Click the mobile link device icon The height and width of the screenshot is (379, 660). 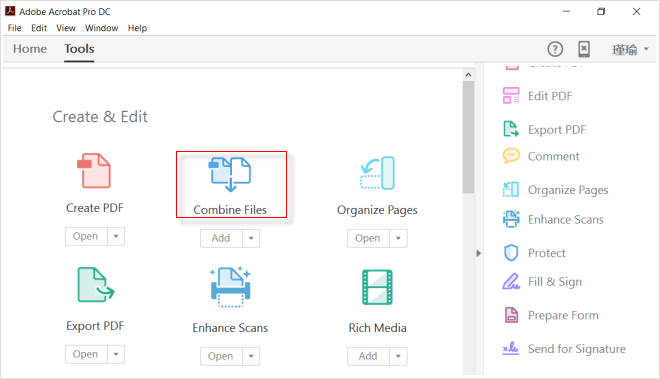click(x=584, y=49)
